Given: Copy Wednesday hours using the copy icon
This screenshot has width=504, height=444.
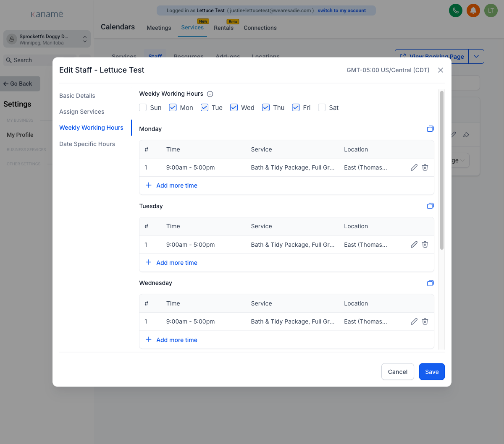Looking at the screenshot, I should 430,283.
